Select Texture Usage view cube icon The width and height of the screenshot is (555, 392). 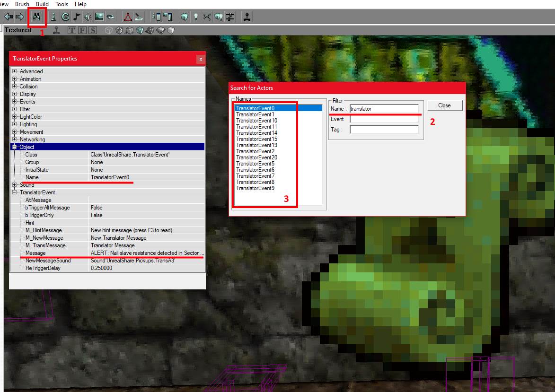pyautogui.click(x=130, y=30)
